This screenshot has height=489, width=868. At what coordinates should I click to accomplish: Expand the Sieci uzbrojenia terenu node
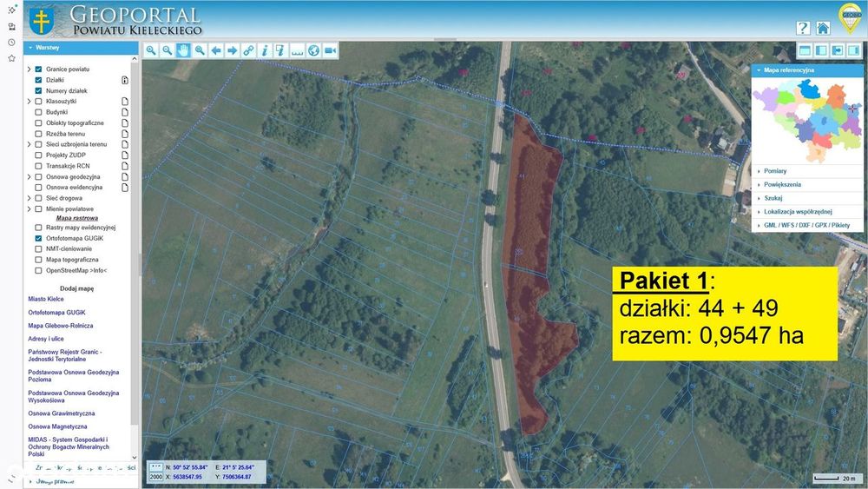click(x=29, y=144)
